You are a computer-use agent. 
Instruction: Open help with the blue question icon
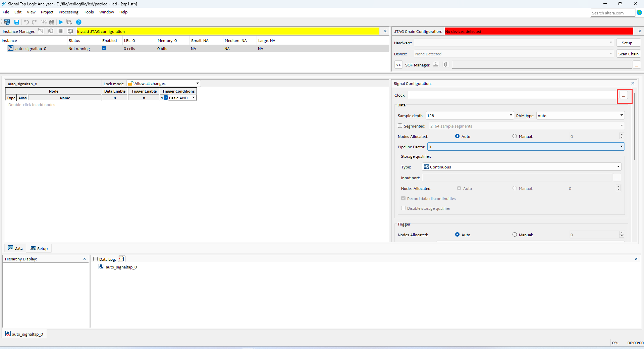tap(79, 22)
